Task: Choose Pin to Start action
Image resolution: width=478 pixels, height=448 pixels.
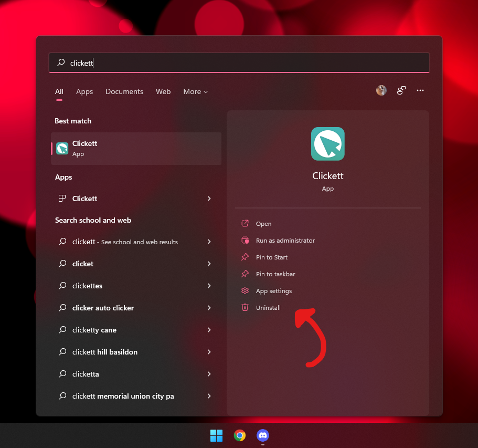Action: (x=272, y=257)
